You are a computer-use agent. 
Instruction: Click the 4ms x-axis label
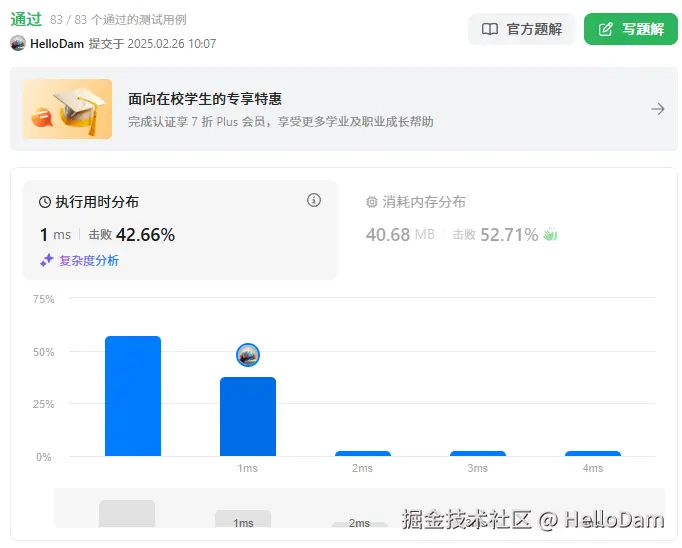coord(593,468)
